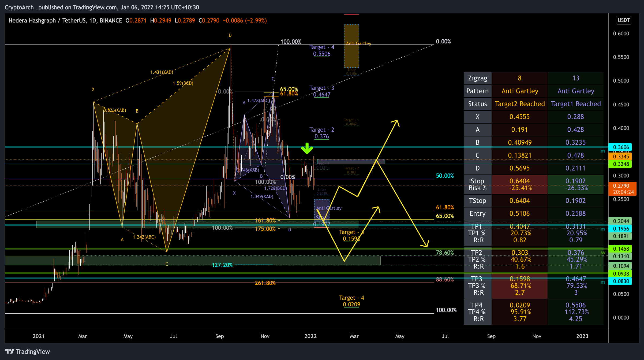
Task: Select the bright green 0.1458 price label
Action: point(620,248)
